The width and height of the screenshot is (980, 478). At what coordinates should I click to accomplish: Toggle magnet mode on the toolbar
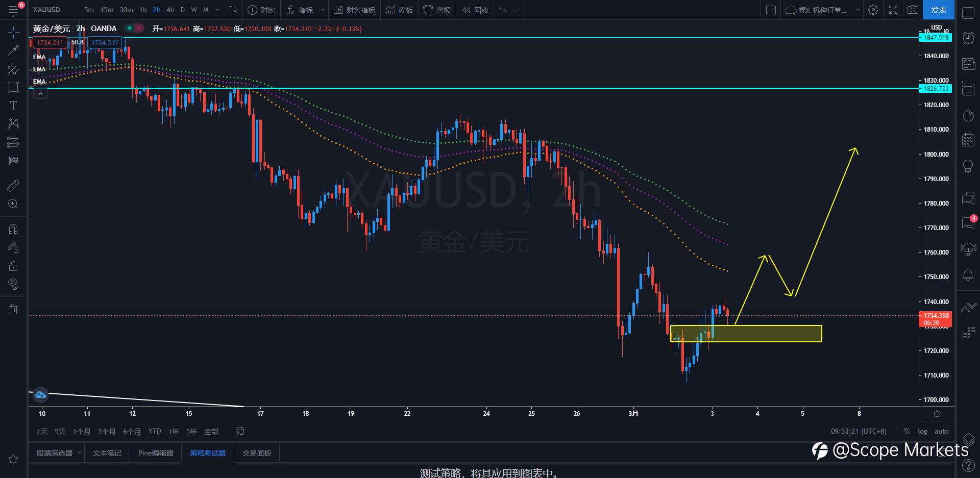[13, 229]
